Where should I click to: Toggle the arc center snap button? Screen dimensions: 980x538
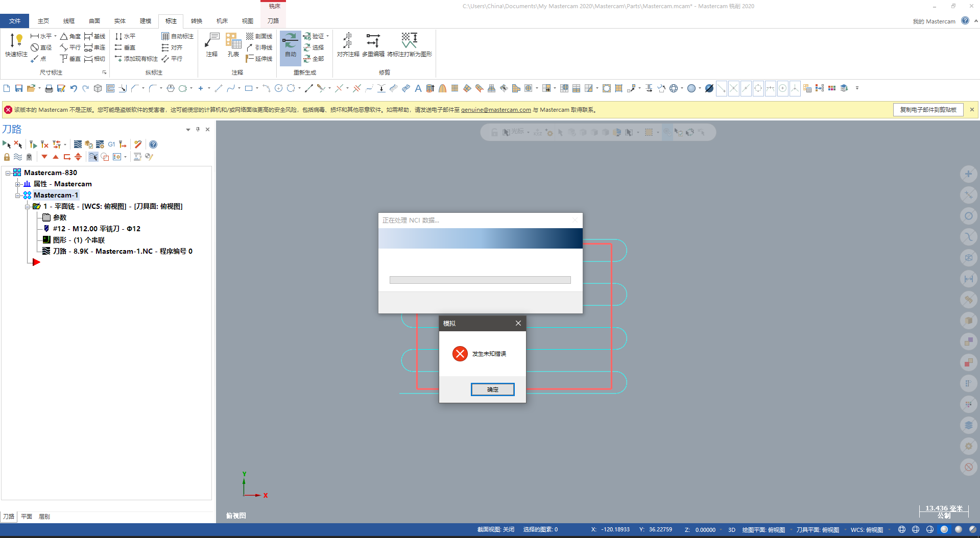[x=783, y=88]
